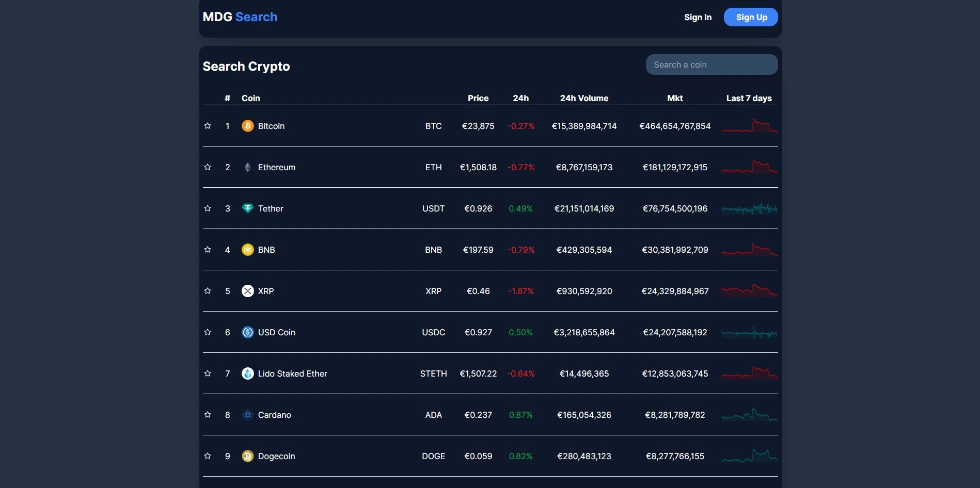980x488 pixels.
Task: Toggle the star for XRP
Action: (208, 291)
